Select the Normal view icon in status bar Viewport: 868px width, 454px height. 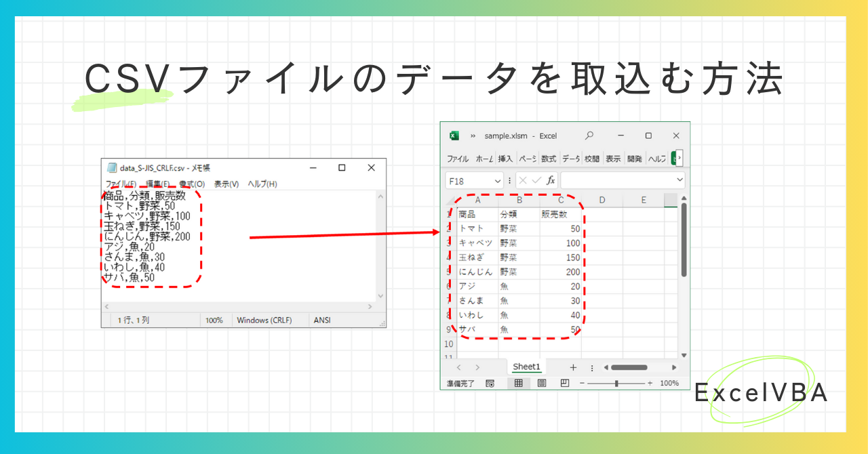[x=519, y=384]
